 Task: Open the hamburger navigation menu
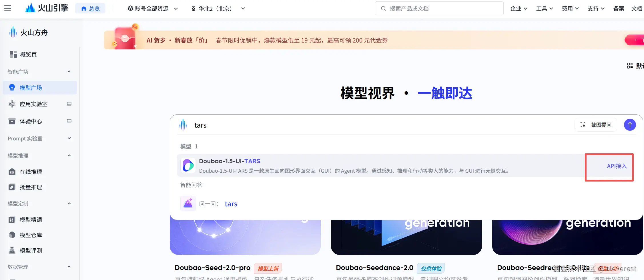8,8
